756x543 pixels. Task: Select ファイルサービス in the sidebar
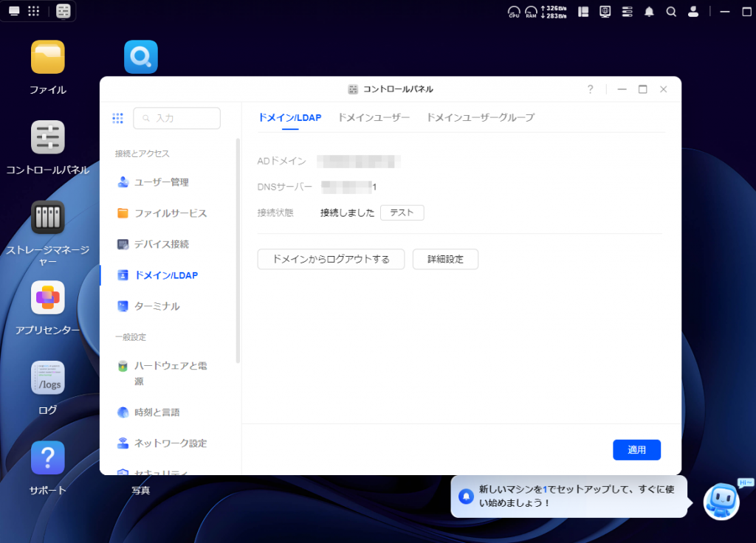point(170,213)
